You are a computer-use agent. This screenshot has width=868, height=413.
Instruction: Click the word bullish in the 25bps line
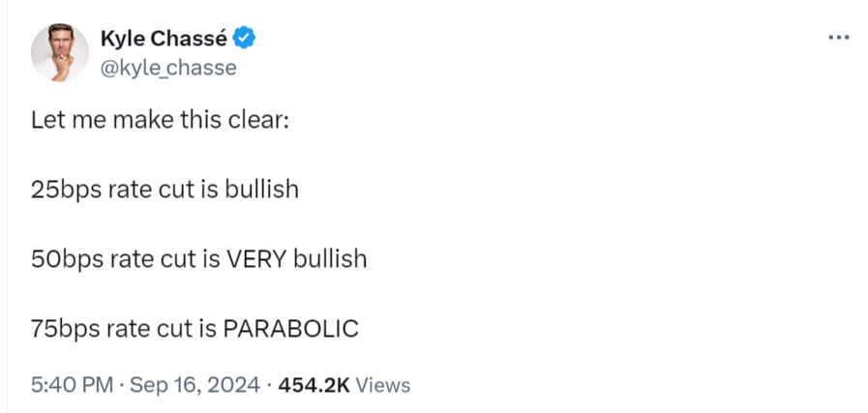[262, 190]
